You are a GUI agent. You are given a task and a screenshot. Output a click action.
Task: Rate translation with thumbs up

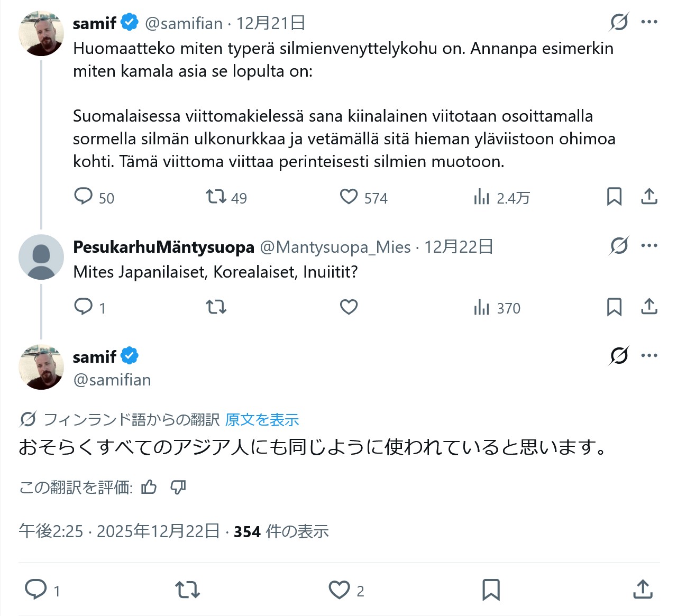tap(149, 487)
